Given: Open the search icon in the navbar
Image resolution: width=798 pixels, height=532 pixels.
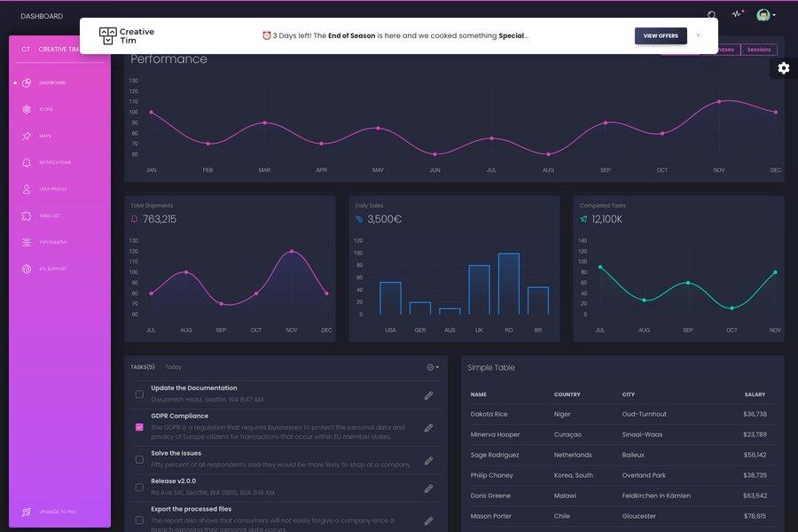Looking at the screenshot, I should [710, 15].
